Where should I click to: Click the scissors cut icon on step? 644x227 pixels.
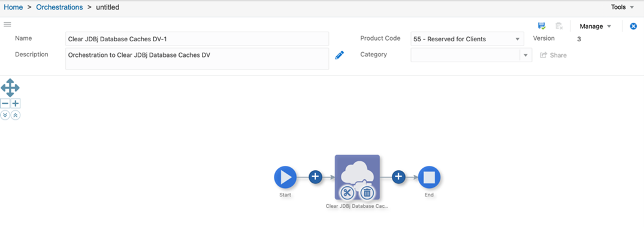click(x=347, y=192)
